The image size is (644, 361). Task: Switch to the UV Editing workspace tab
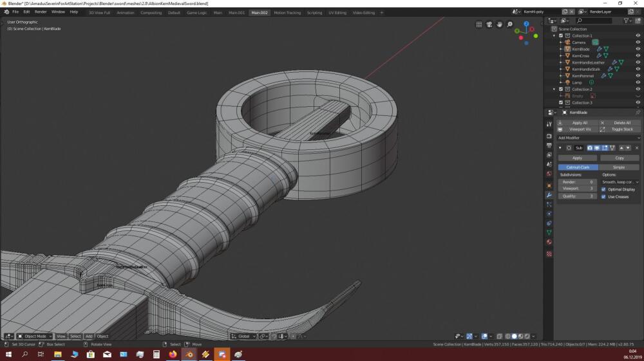[337, 13]
